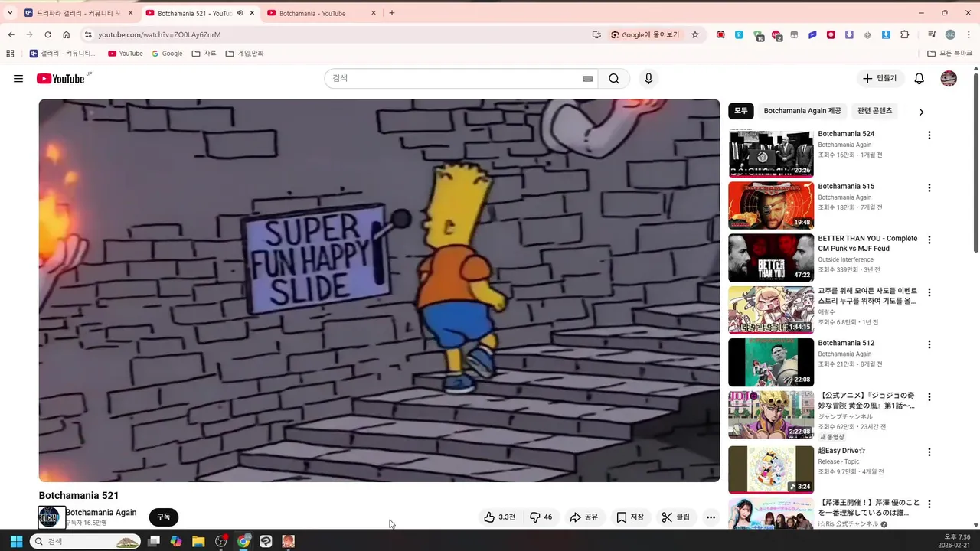Open the 게임,만화 bookmarks folder
The width and height of the screenshot is (980, 551).
pyautogui.click(x=244, y=54)
